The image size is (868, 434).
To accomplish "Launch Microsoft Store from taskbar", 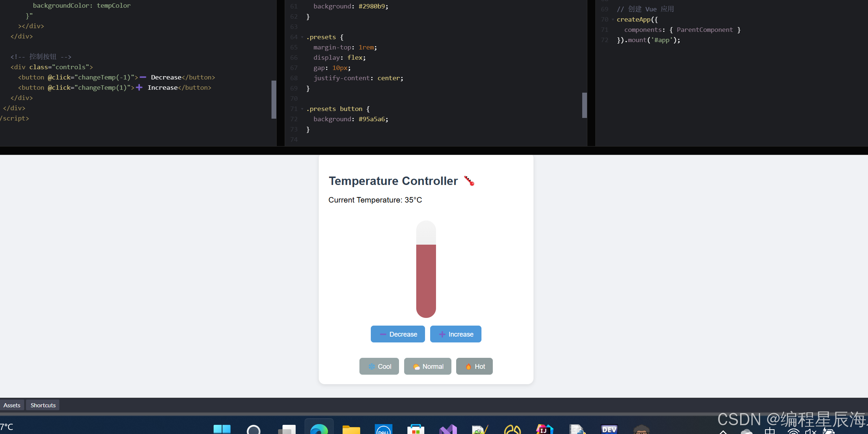I will click(415, 429).
